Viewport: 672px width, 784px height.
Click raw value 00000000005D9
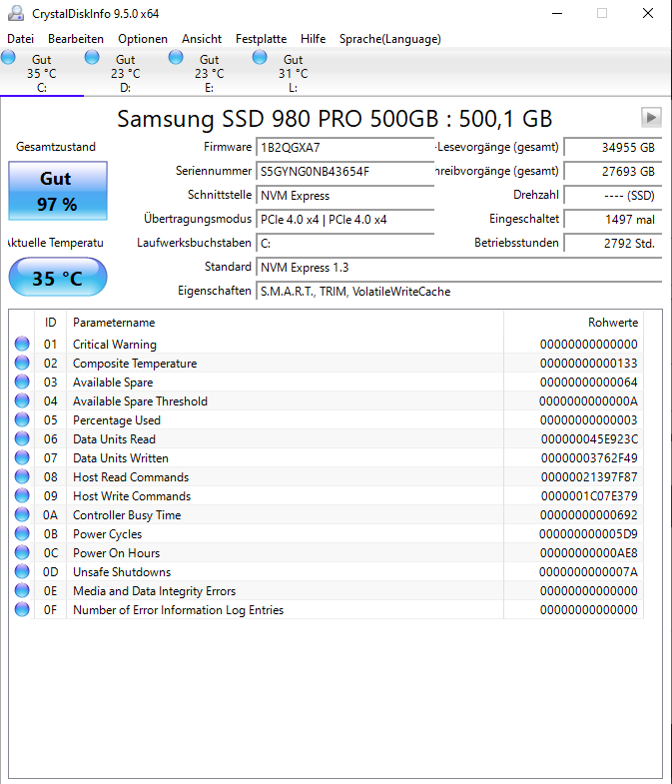tap(588, 534)
